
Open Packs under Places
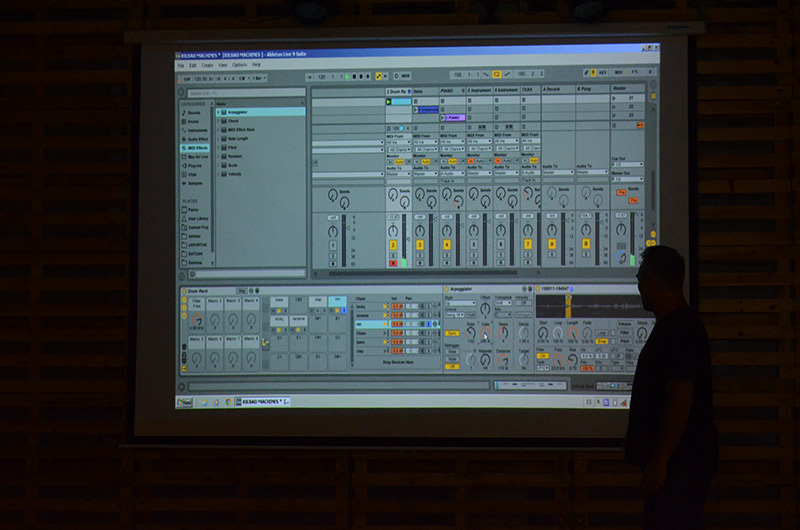pos(191,209)
